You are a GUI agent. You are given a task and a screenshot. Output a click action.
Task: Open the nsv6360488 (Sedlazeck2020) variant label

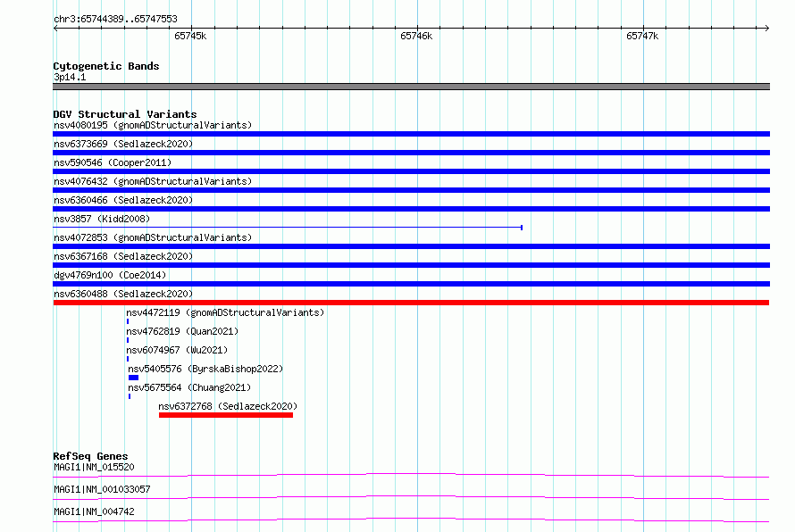click(x=123, y=294)
